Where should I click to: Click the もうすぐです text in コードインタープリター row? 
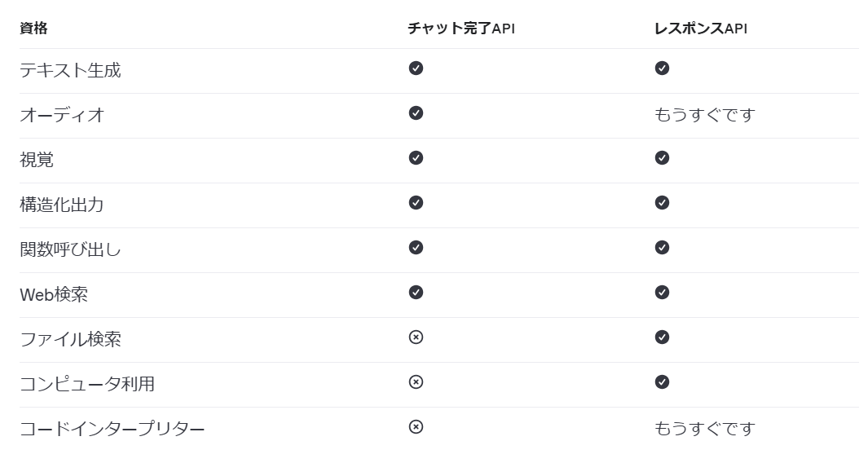[704, 429]
